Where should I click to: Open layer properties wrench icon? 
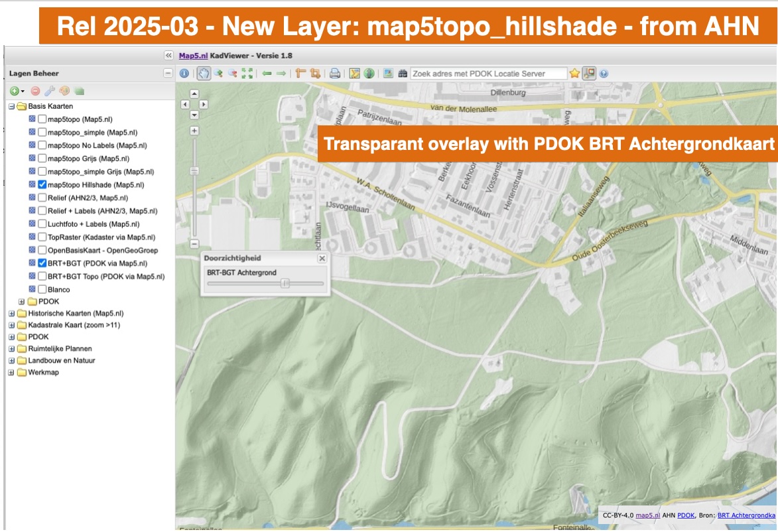[50, 91]
